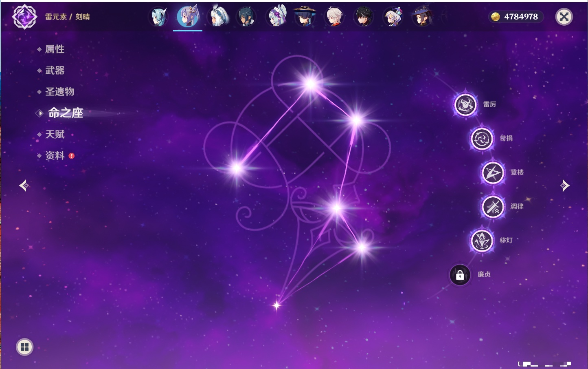Go to previous character with left arrow
588x369 pixels.
24,186
